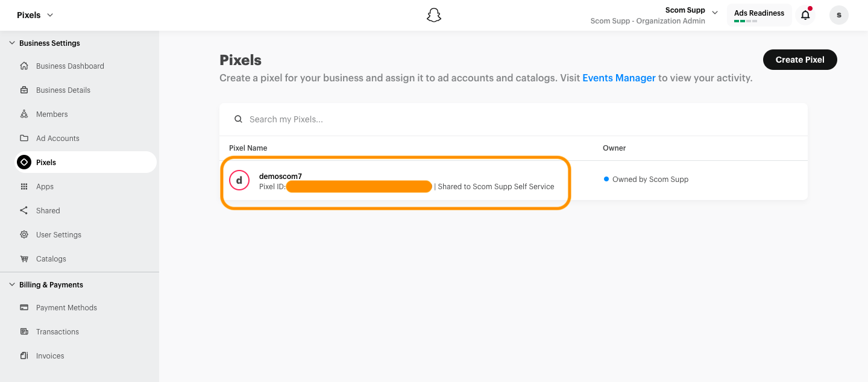Viewport: 868px width, 382px height.
Task: Click the Ad Accounts folder icon
Action: pyautogui.click(x=24, y=139)
